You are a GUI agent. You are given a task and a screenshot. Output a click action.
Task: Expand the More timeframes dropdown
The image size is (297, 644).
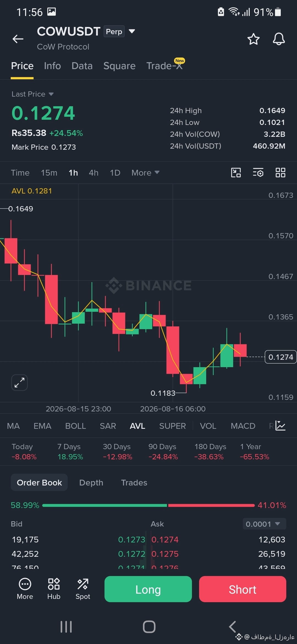145,173
